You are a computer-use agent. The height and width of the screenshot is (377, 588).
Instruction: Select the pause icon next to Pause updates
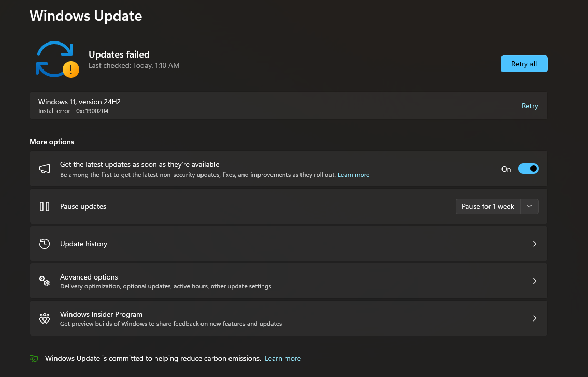point(45,206)
